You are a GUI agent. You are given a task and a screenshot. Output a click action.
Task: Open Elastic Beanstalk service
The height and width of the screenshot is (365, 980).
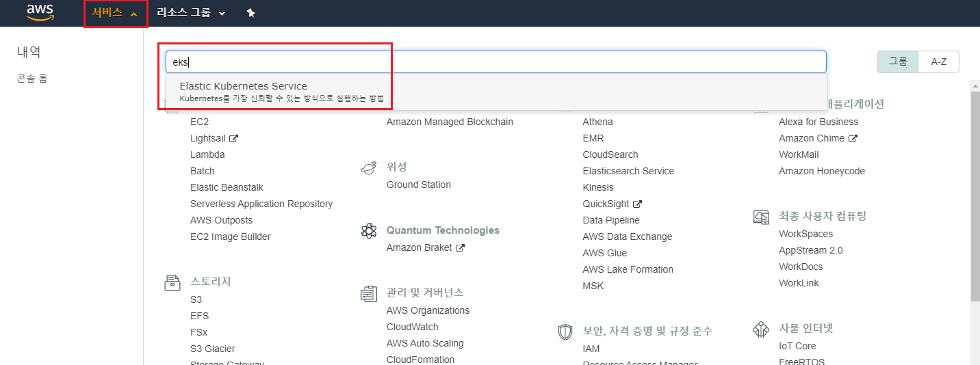[x=227, y=187]
